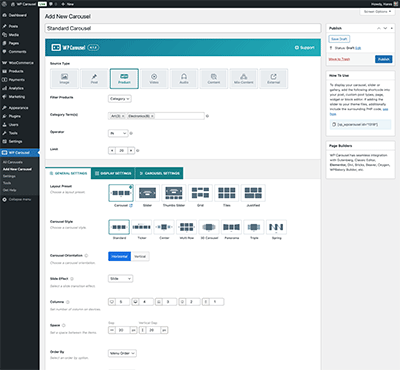Viewport: 400px width, 370px height.
Task: Switch to General Settings tab
Action: click(x=68, y=173)
